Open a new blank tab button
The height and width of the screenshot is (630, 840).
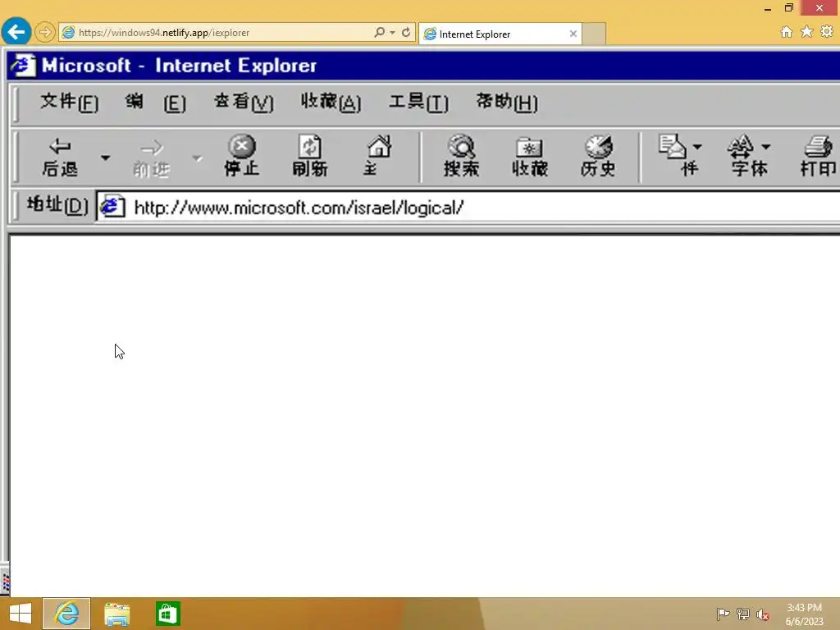pyautogui.click(x=594, y=34)
